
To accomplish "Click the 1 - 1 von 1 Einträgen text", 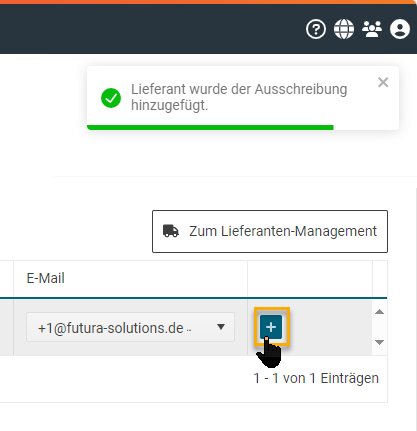I will tap(316, 378).
